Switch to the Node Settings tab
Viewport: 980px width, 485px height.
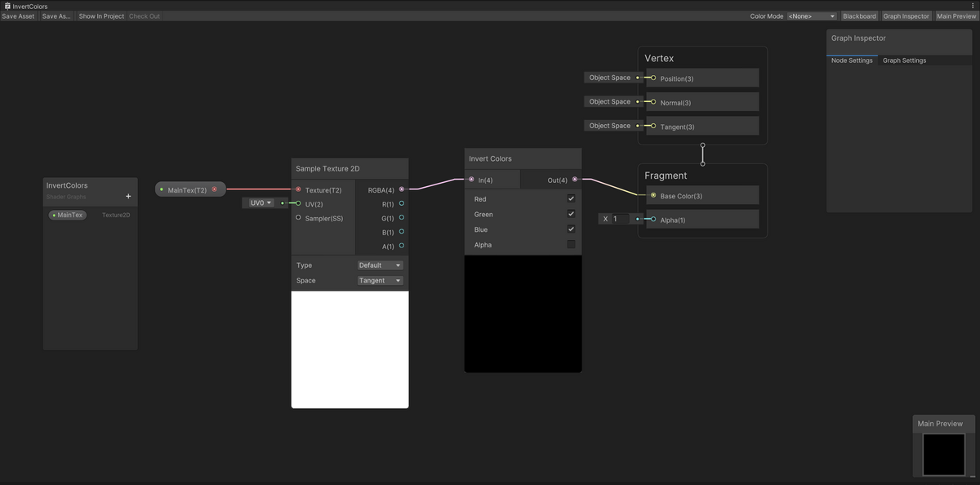(852, 60)
